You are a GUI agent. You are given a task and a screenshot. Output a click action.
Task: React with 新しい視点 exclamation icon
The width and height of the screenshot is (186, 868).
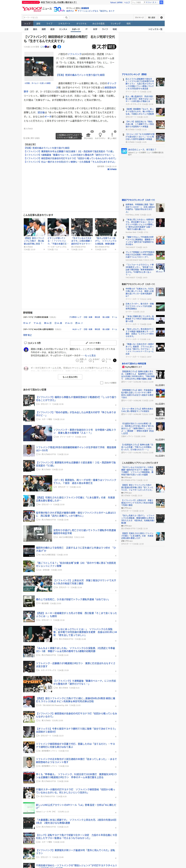point(112,135)
